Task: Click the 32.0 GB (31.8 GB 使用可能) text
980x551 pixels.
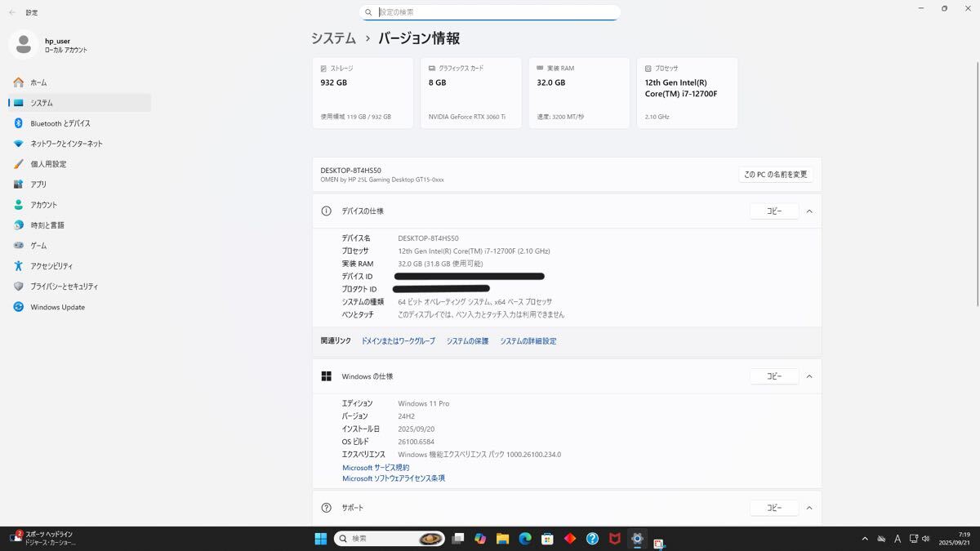Action: (x=441, y=264)
